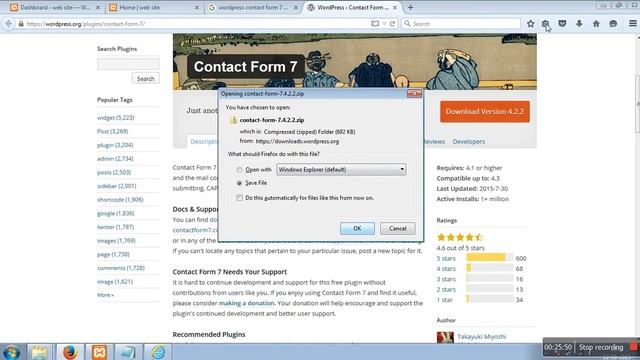Open the Firefox hamburger menu
Screen dimensions: 640x360
click(x=632, y=24)
